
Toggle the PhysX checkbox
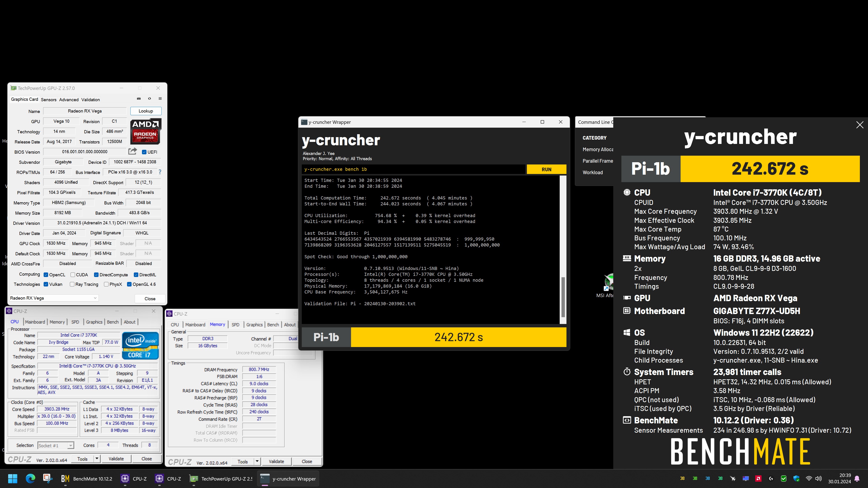(x=106, y=284)
